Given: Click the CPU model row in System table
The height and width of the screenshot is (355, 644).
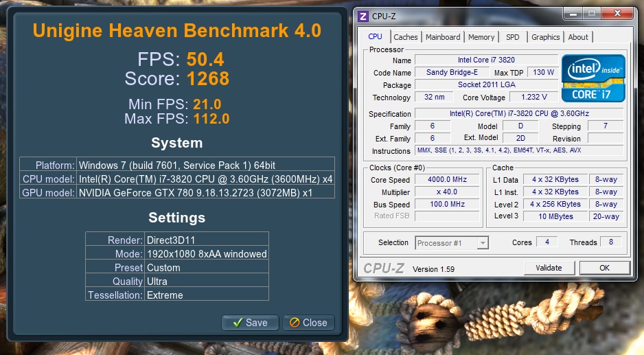Looking at the screenshot, I should tap(177, 179).
